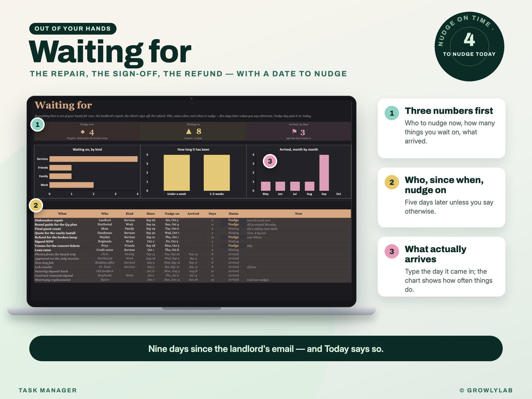Image resolution: width=532 pixels, height=399 pixels.
Task: Click the "Wayfair" cell in Who column
Action: pos(105,237)
